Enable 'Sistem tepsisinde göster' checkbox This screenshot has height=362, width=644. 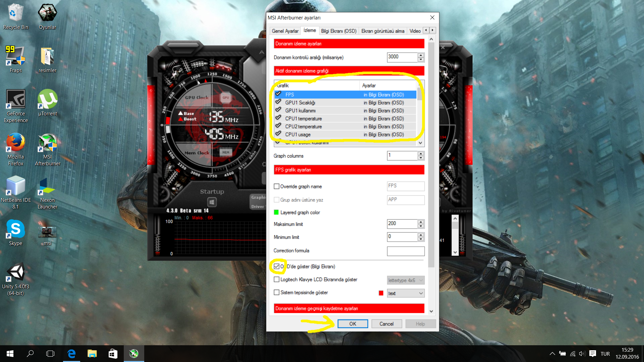pos(276,292)
